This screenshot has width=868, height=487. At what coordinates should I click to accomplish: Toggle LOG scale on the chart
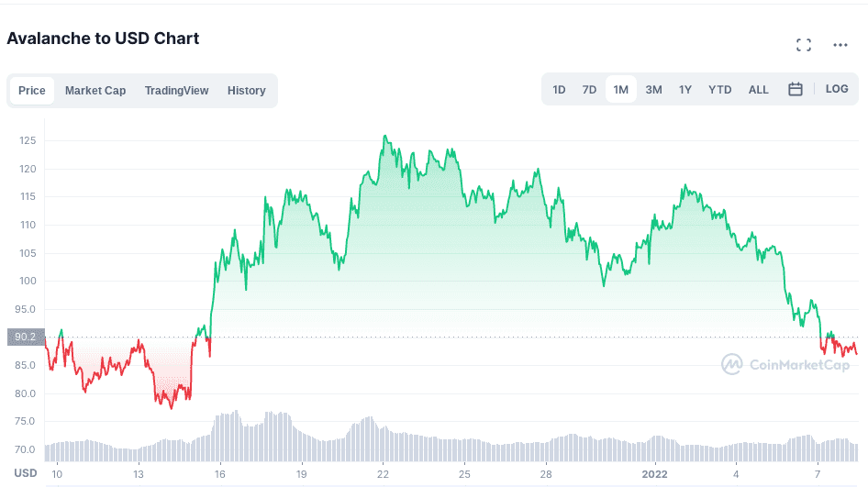pos(837,89)
